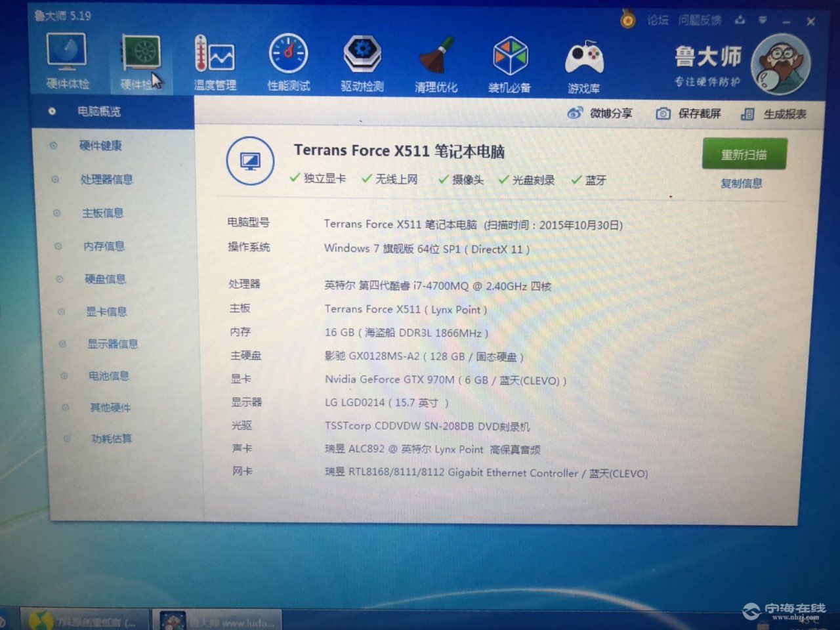
Task: Open 驱动检测 driver detection
Action: [x=362, y=63]
